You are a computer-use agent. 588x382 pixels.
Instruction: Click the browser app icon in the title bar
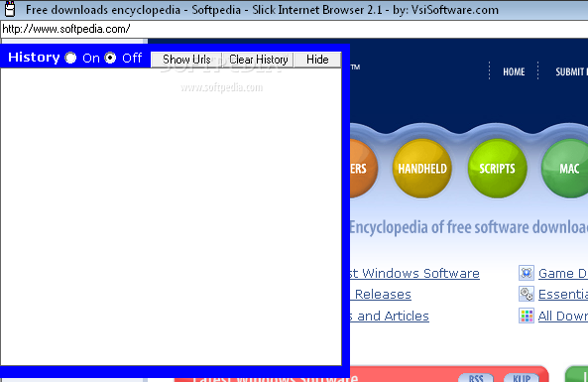(x=10, y=9)
